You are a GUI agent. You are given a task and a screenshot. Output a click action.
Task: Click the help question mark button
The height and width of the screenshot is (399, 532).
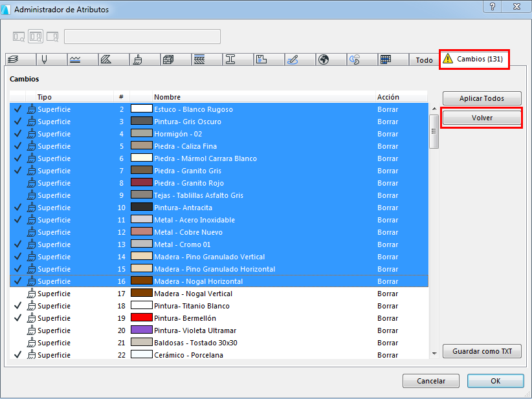point(493,6)
